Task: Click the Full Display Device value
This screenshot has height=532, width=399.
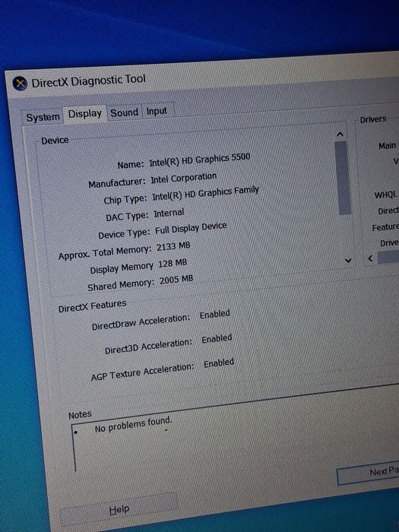Action: pyautogui.click(x=191, y=229)
